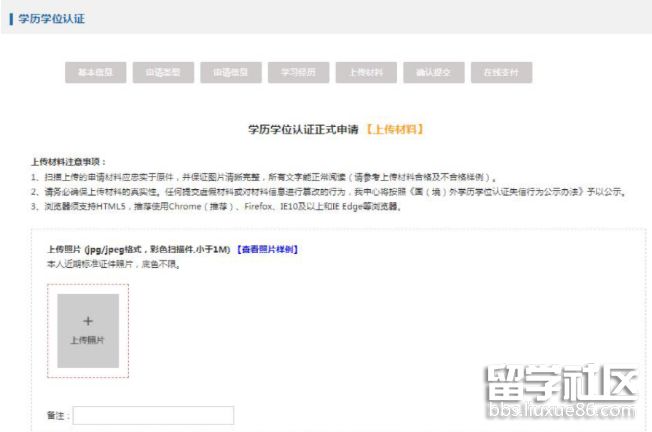The width and height of the screenshot is (652, 432).
Task: Click the orange 【上传材料】 label
Action: pos(394,130)
